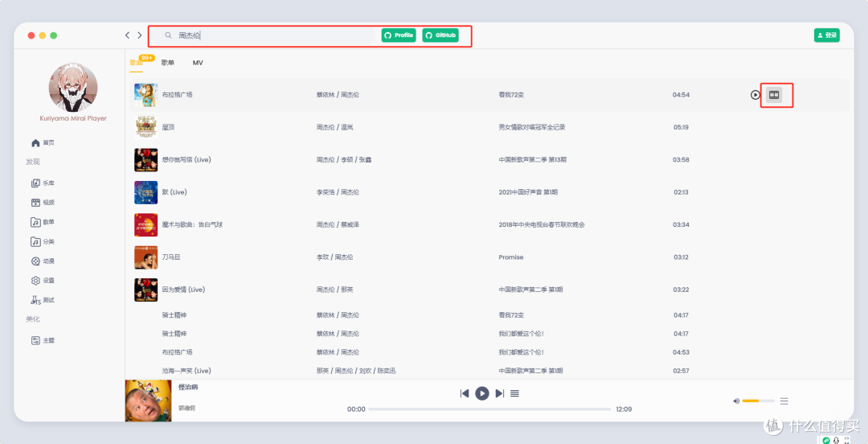Open 设置 settings in the sidebar
868x444 pixels.
43,281
